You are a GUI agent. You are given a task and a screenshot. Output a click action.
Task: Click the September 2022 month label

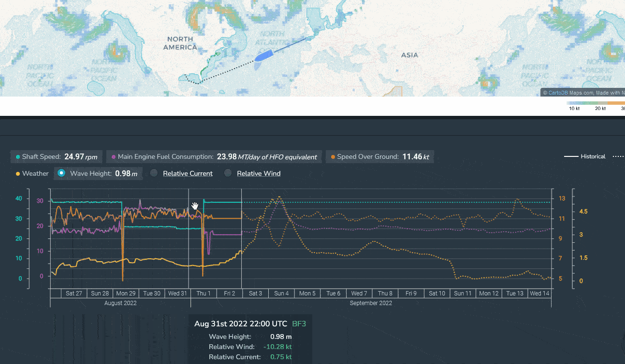(371, 303)
